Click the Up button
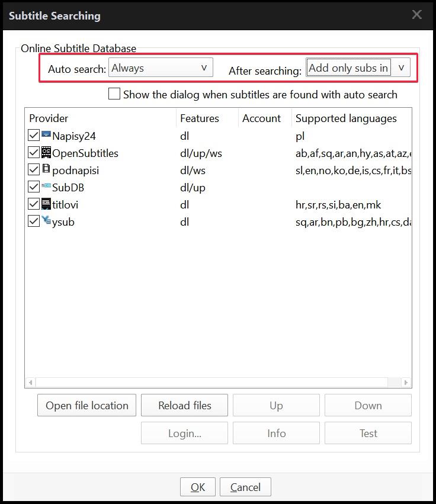Image resolution: width=436 pixels, height=504 pixels. pyautogui.click(x=276, y=405)
